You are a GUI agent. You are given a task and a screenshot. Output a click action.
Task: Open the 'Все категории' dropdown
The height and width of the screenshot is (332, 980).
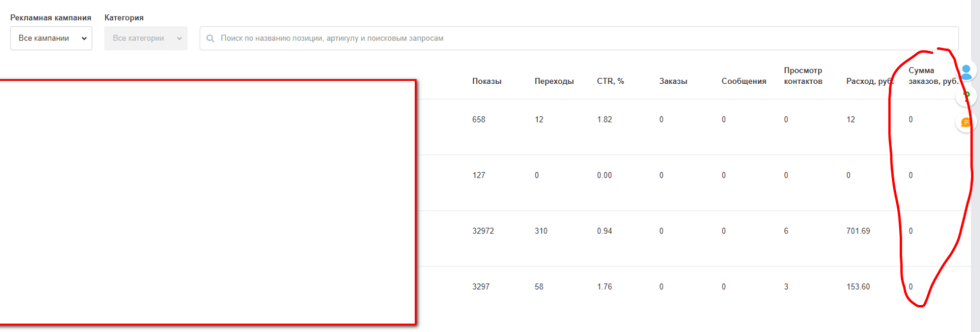tap(146, 38)
